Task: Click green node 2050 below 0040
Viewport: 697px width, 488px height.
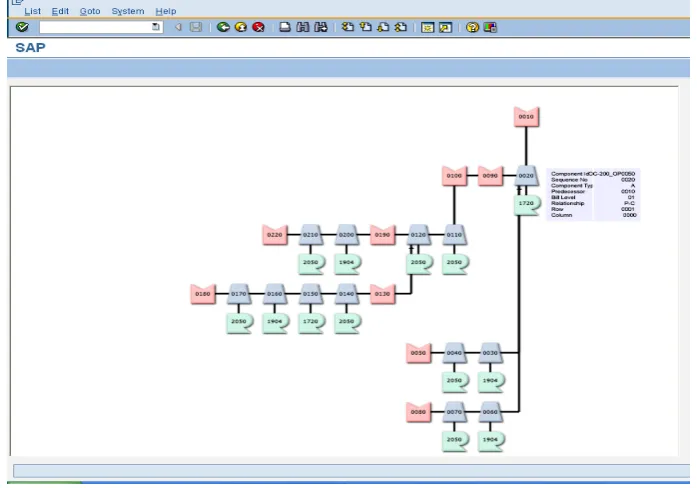Action: click(x=455, y=382)
